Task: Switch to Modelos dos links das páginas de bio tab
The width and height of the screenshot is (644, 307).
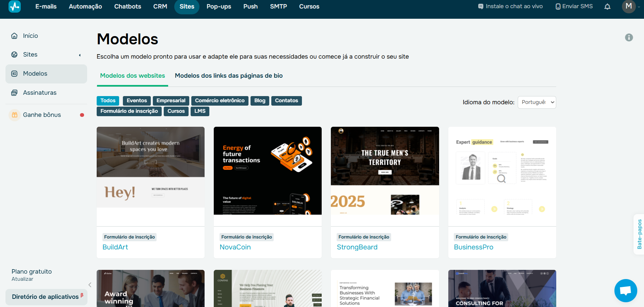Action: [228, 76]
